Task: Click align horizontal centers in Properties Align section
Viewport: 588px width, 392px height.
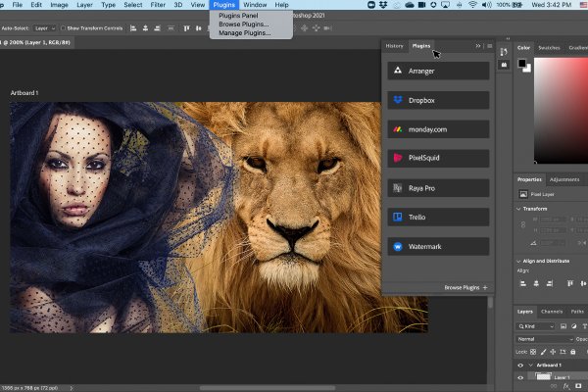Action: coord(536,283)
